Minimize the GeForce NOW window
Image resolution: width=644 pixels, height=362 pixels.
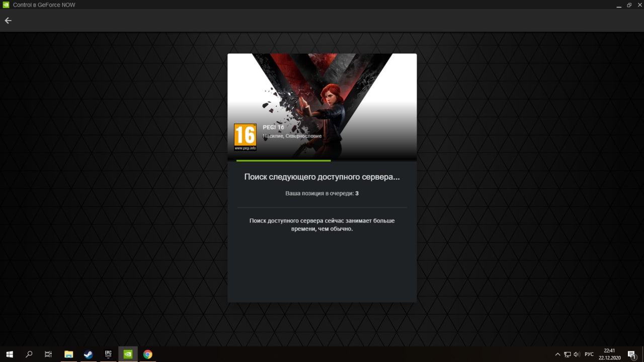tap(618, 5)
